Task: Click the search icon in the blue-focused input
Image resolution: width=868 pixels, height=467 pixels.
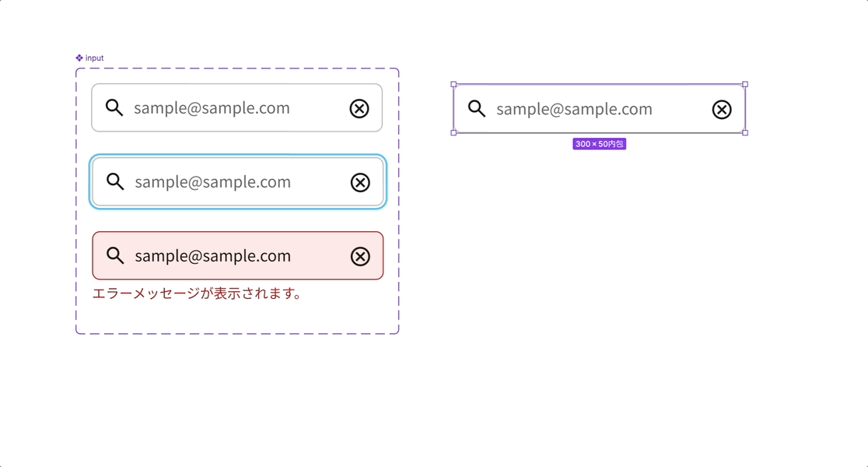Action: tap(115, 182)
